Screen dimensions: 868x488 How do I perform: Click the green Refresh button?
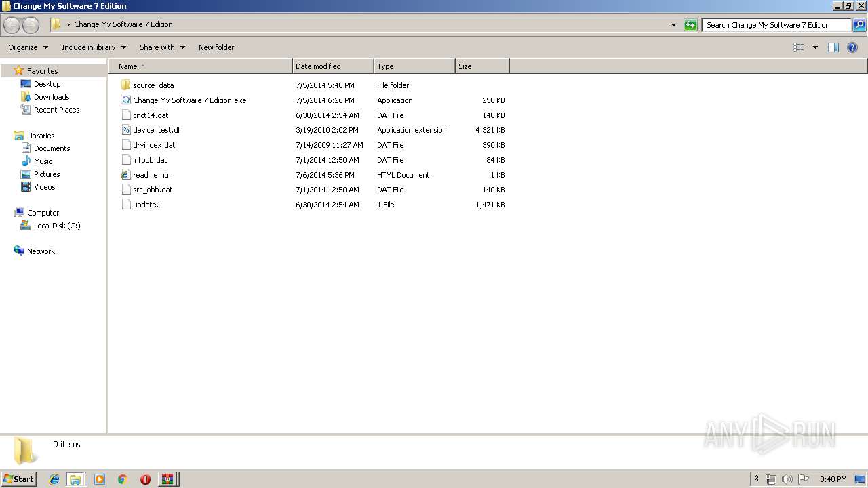pos(690,25)
